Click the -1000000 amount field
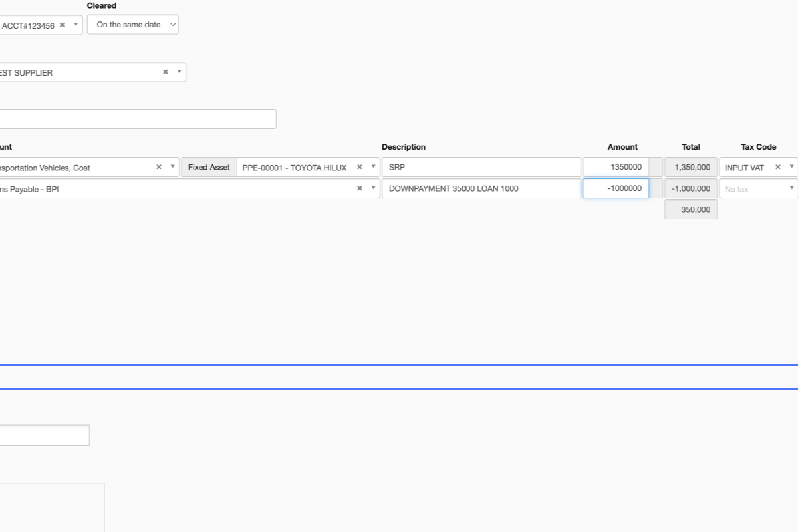This screenshot has height=532, width=798. coord(616,188)
